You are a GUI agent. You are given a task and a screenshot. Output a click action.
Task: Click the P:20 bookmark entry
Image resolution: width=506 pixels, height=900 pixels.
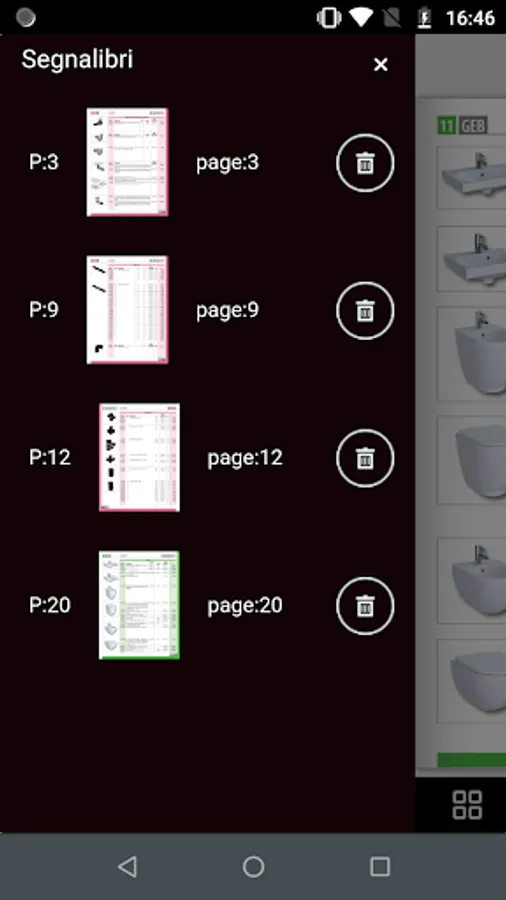50,606
